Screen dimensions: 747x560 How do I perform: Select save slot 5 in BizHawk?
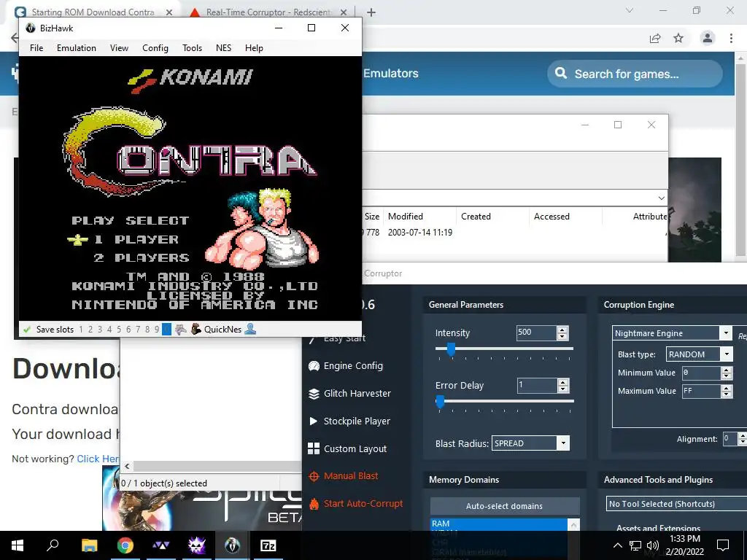click(x=119, y=329)
